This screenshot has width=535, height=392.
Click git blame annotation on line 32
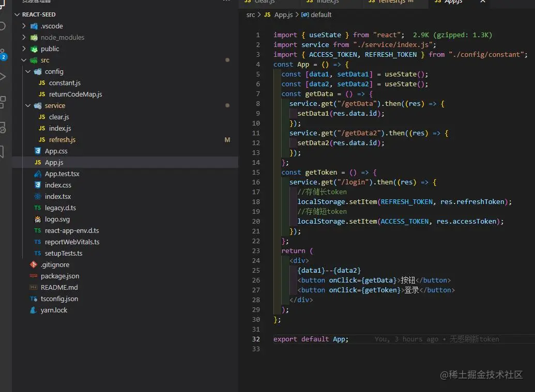pyautogui.click(x=437, y=339)
